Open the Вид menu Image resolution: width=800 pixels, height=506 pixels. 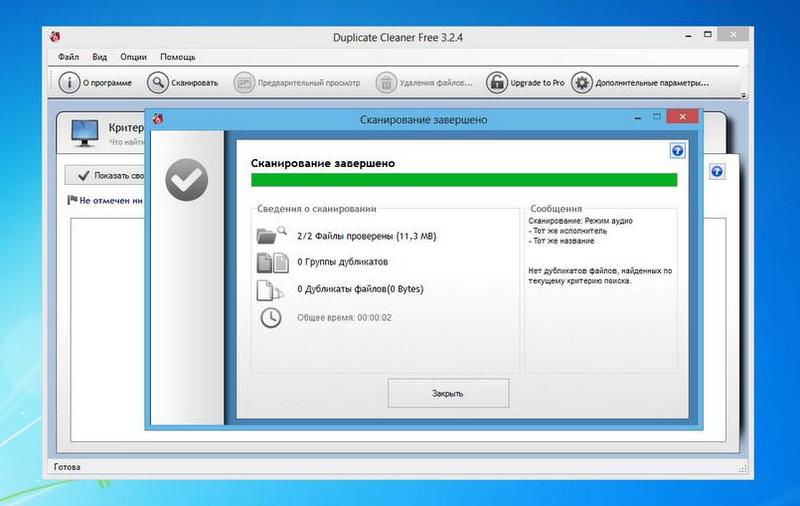(99, 57)
